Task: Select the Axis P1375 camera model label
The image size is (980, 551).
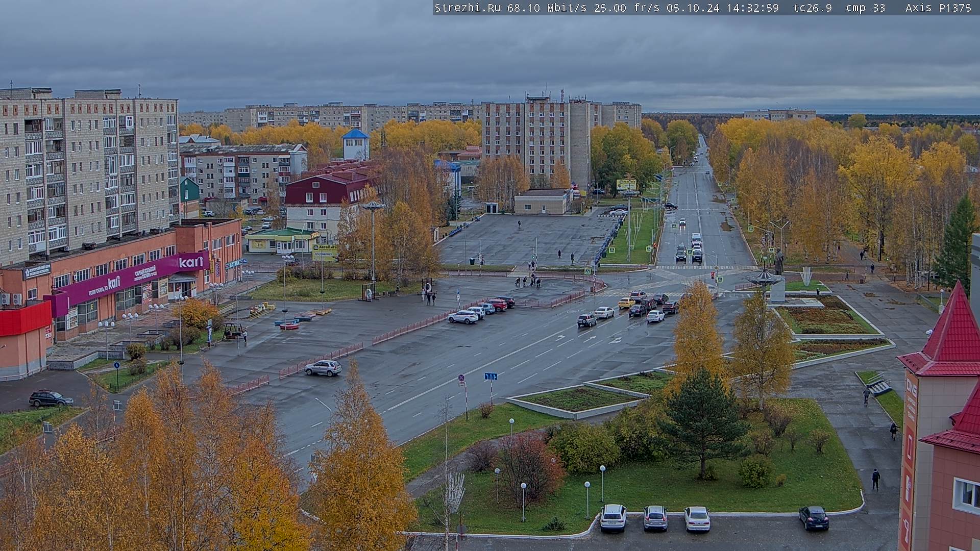Action: [x=939, y=8]
